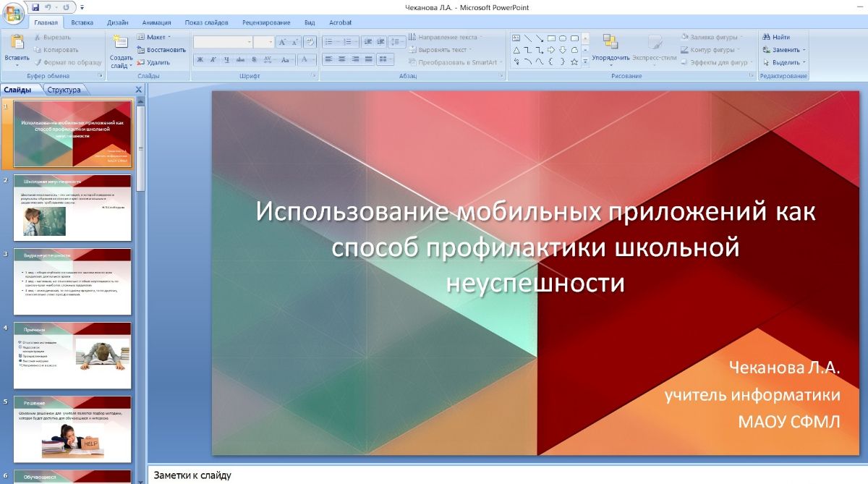
Task: Click the decrease list level icon
Action: click(x=368, y=42)
